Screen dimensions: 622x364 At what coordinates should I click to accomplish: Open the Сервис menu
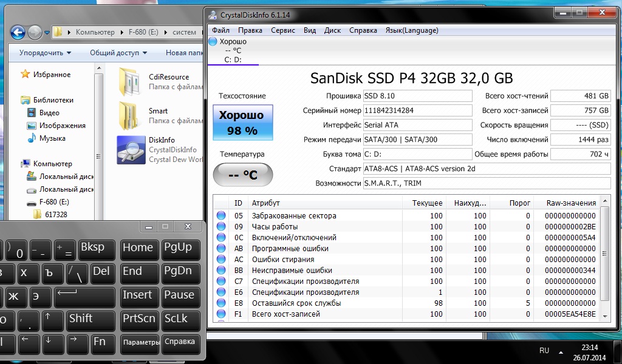coord(283,30)
